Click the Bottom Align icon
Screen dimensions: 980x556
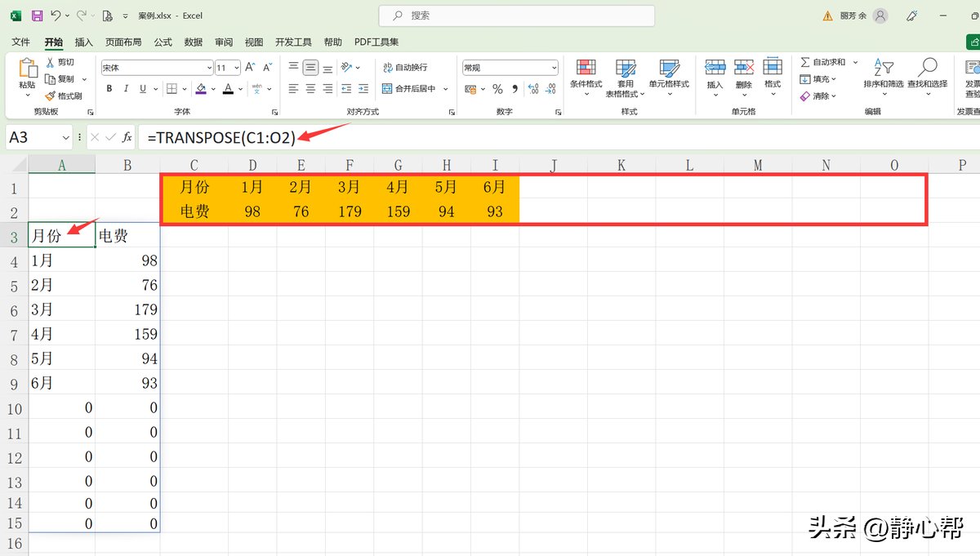(x=327, y=68)
